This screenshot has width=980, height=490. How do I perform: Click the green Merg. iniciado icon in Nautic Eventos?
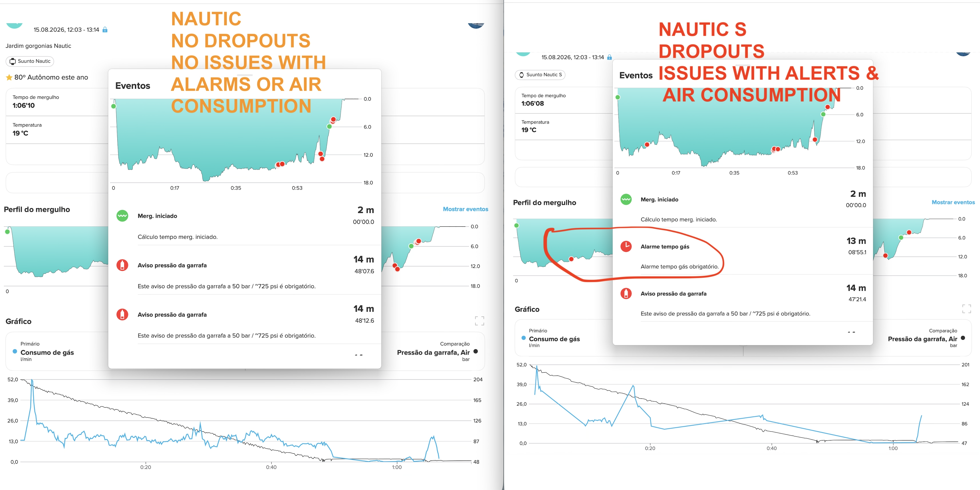coord(122,216)
